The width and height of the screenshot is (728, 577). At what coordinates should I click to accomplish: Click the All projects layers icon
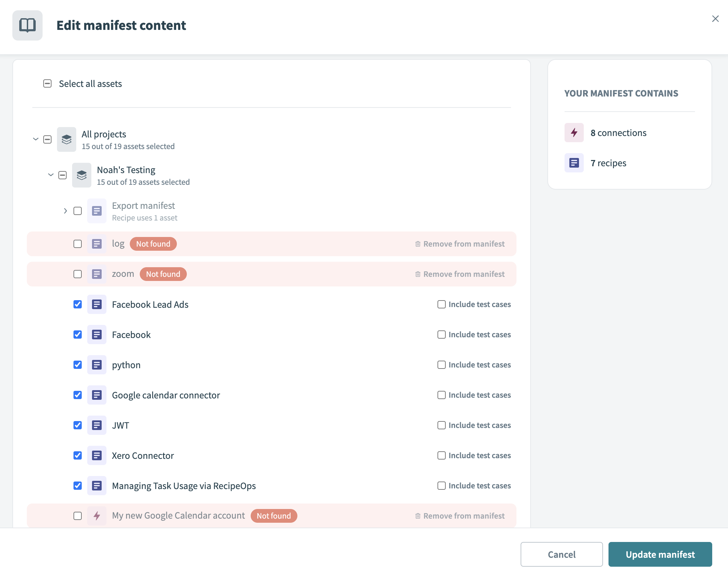pyautogui.click(x=66, y=139)
